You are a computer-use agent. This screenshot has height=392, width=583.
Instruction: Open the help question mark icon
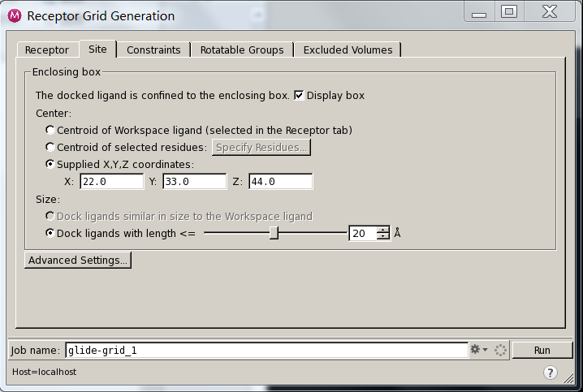550,372
